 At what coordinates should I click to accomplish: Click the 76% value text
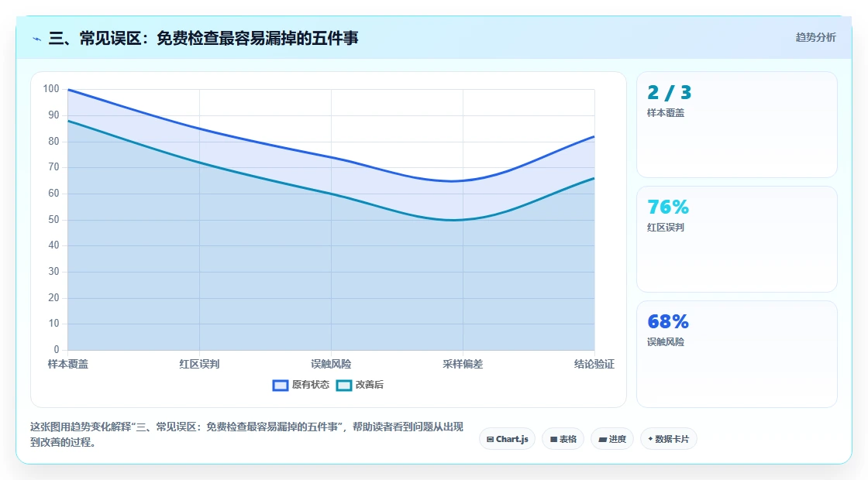(x=668, y=207)
